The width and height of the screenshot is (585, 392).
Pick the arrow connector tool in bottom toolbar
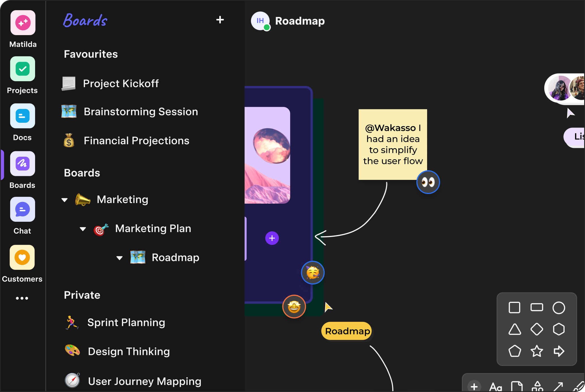(558, 386)
